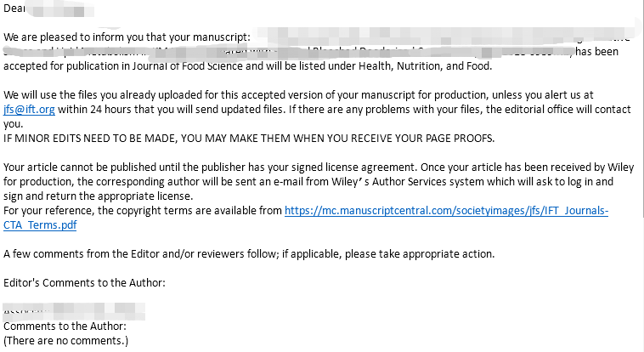Viewport: 644px width, 352px height.
Task: Click the blurred text below Editor's Comments heading
Action: click(51, 309)
